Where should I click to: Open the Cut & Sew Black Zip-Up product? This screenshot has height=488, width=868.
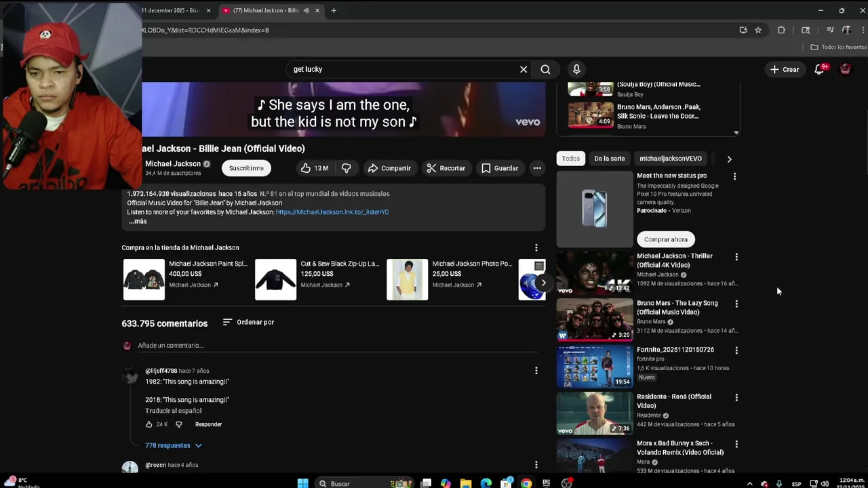coord(317,279)
